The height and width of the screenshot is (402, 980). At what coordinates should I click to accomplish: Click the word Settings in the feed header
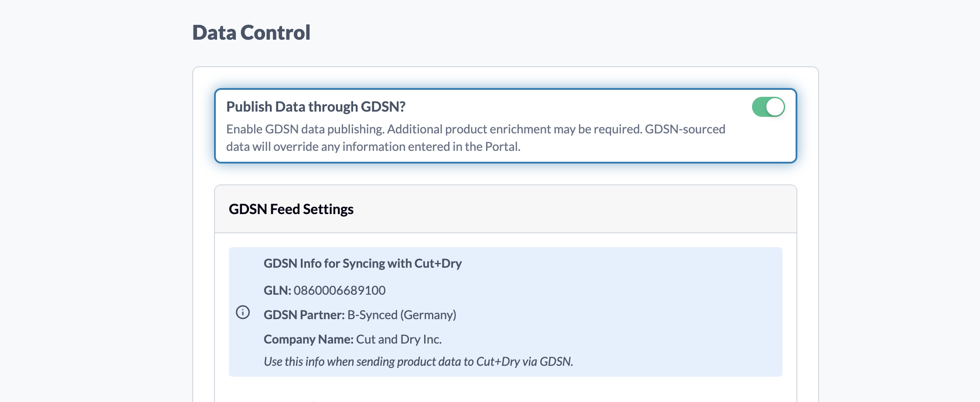[328, 209]
